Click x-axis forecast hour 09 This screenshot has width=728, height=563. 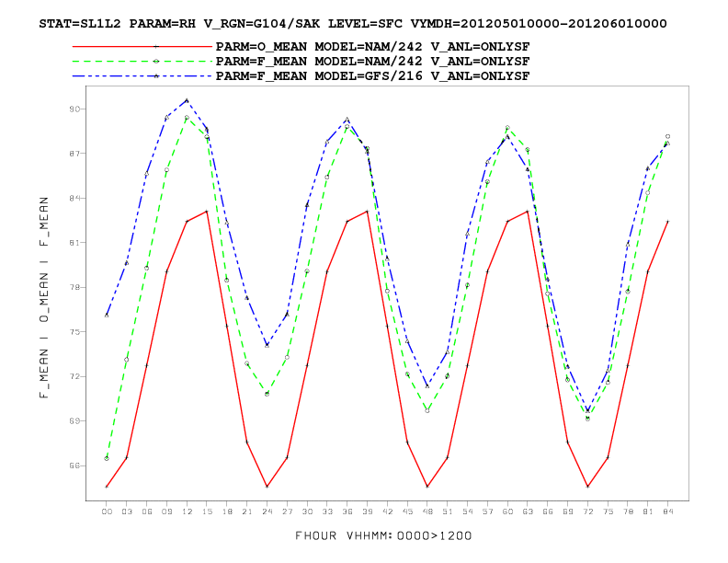(166, 511)
